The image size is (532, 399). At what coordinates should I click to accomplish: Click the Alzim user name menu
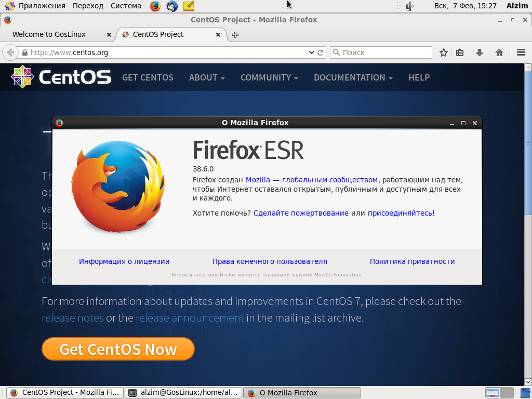click(517, 6)
